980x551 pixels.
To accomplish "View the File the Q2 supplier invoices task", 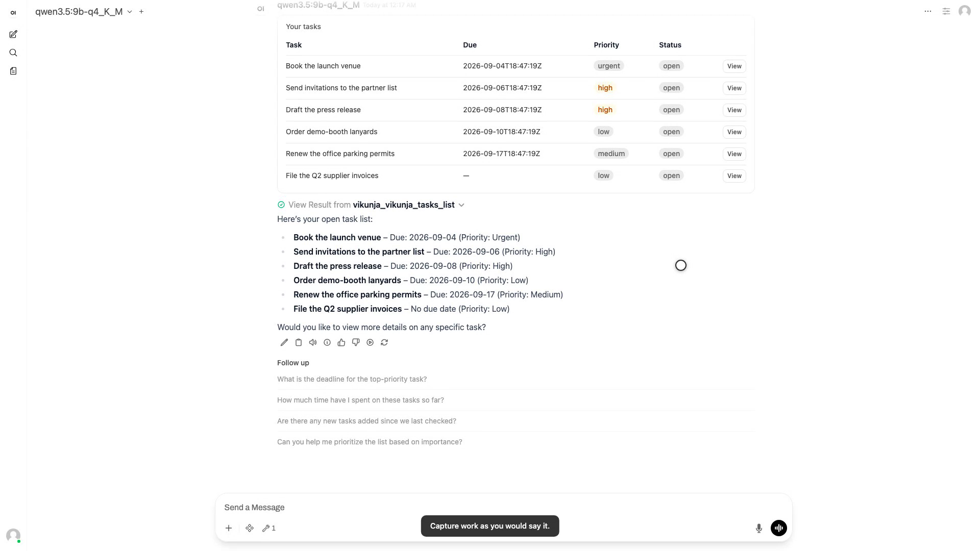I will click(x=734, y=176).
